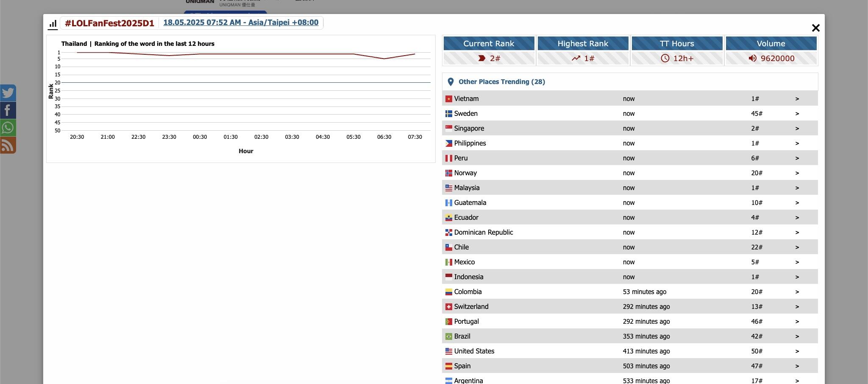Click the Spain flag icon
This screenshot has height=384, width=868.
tap(449, 366)
